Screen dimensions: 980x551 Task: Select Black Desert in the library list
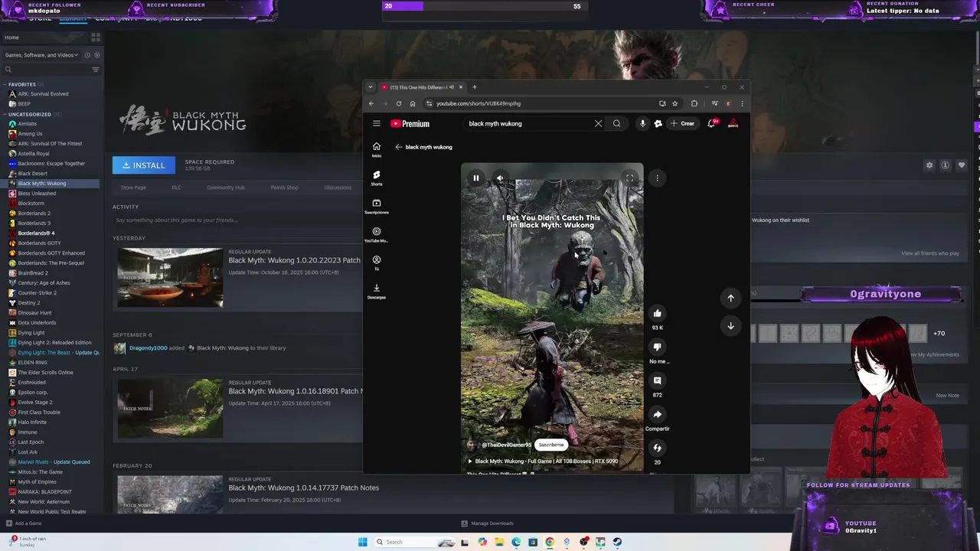(x=32, y=174)
